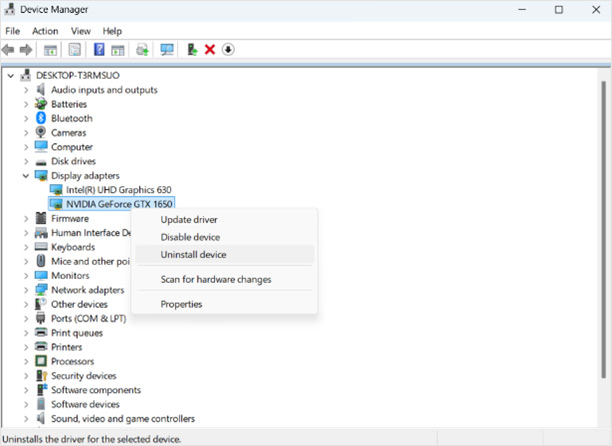Click the disable device down-arrow toolbar icon
612x446 pixels.
228,50
